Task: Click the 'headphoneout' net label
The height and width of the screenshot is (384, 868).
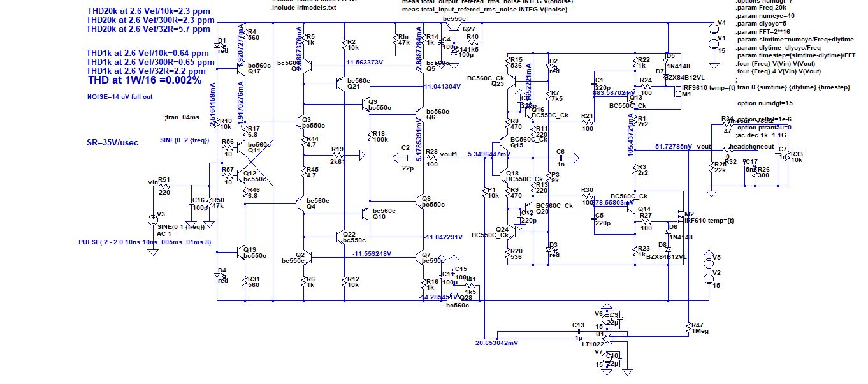Action: [x=751, y=147]
